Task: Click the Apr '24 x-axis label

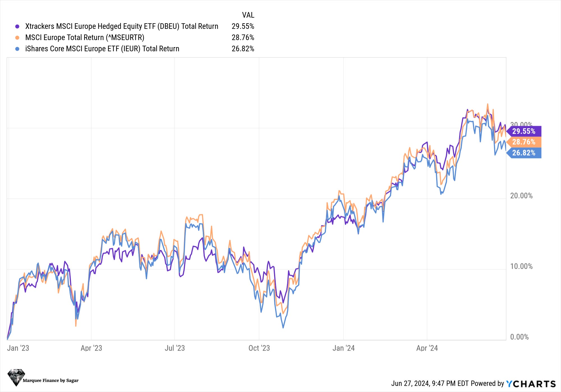Action: 427,348
